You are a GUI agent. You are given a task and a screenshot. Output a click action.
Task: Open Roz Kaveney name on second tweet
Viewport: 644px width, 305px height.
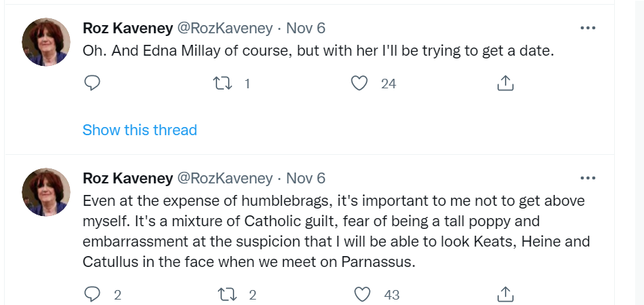pos(128,178)
